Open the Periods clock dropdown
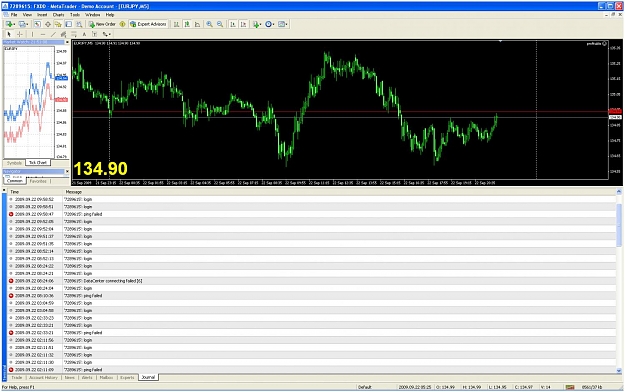Viewport: 625px width, 392px height. 270,24
